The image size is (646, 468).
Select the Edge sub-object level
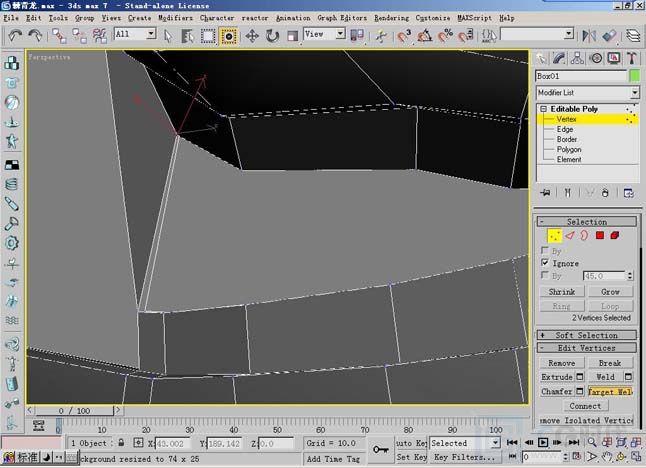[565, 129]
